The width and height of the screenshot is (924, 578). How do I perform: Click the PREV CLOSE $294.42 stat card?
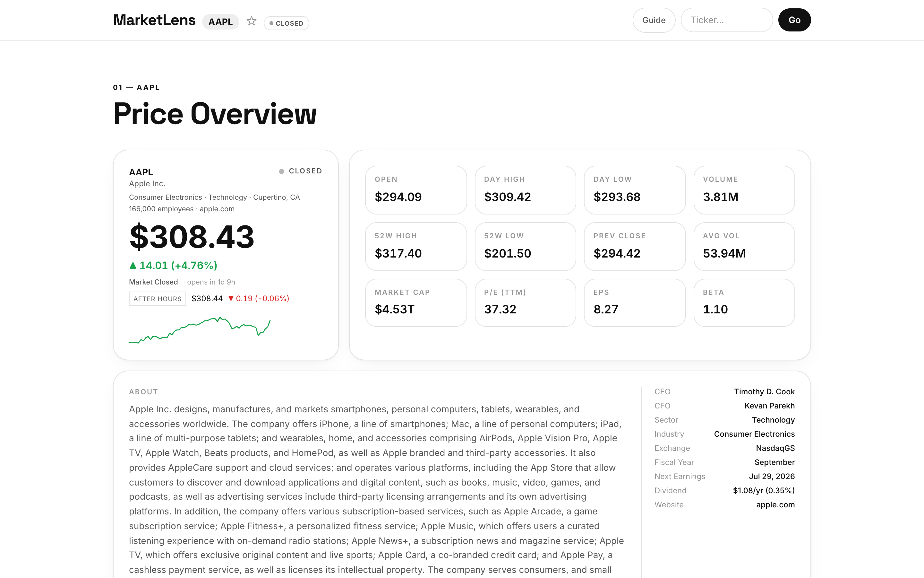click(x=635, y=247)
